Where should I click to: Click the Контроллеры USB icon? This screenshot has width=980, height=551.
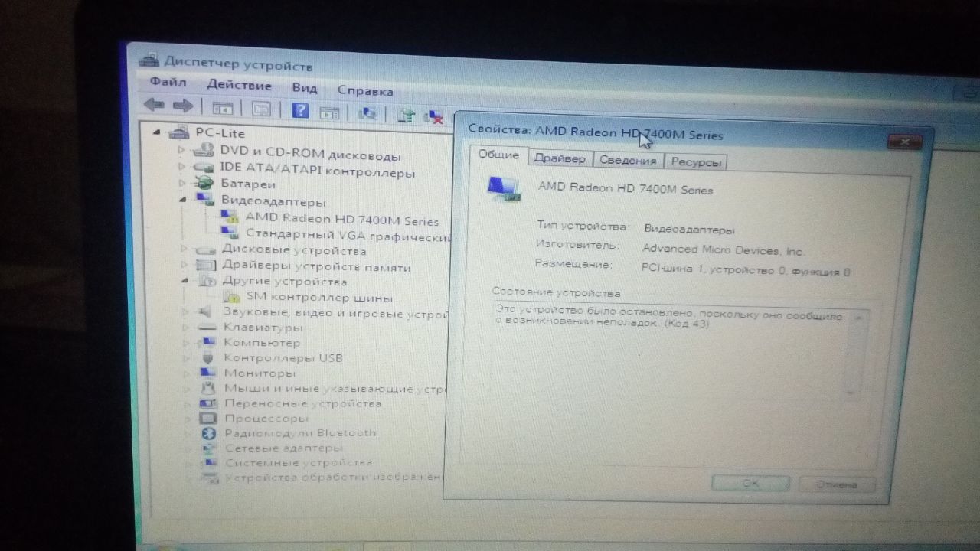pos(208,357)
